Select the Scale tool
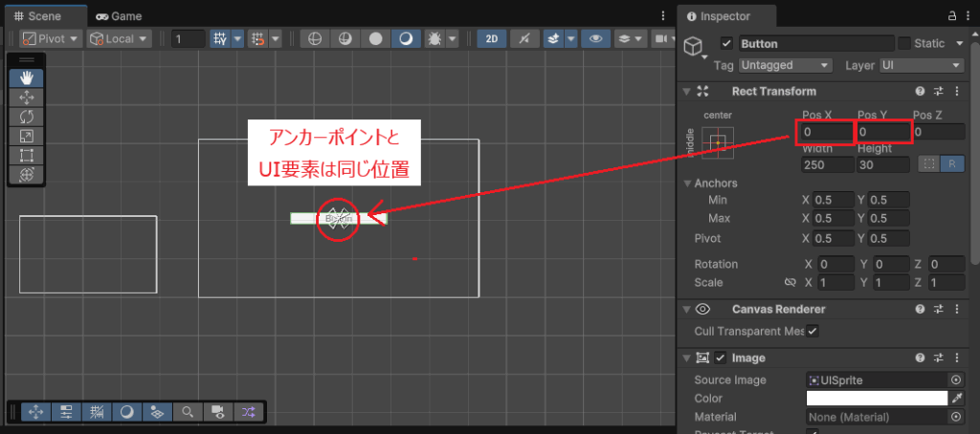 (26, 136)
